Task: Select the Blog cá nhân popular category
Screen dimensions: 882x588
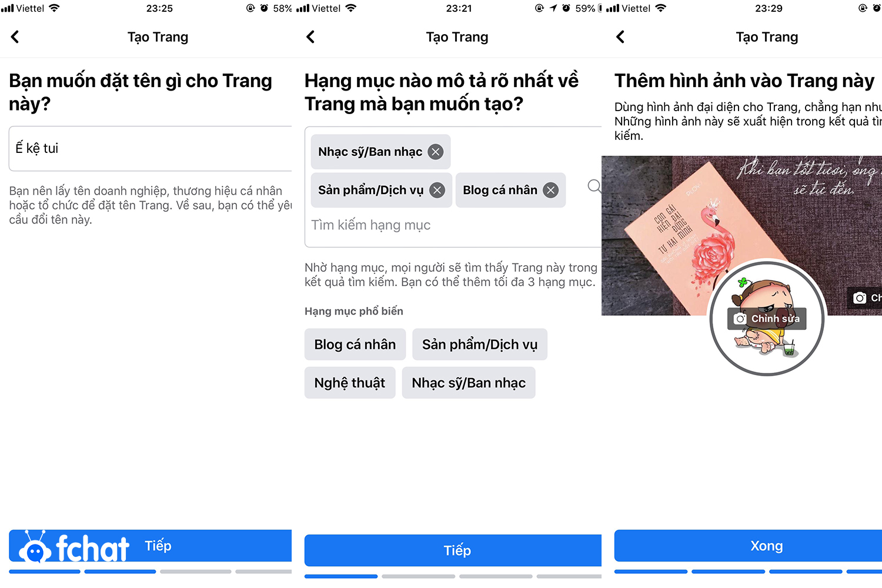Action: [x=355, y=345]
